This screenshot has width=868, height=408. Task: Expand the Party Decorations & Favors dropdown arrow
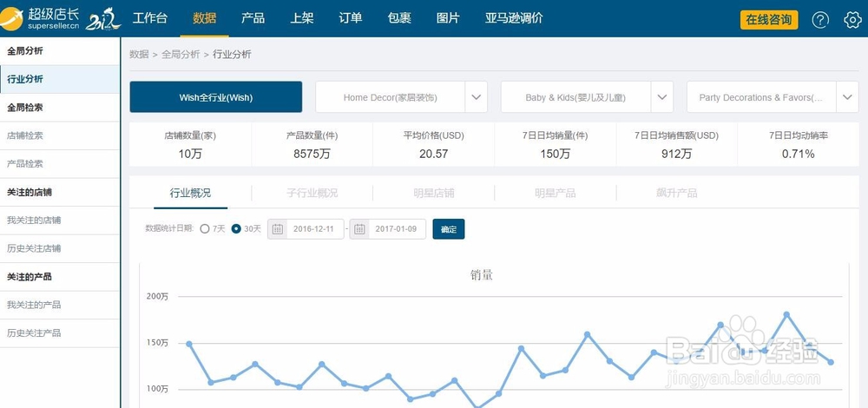(x=847, y=97)
